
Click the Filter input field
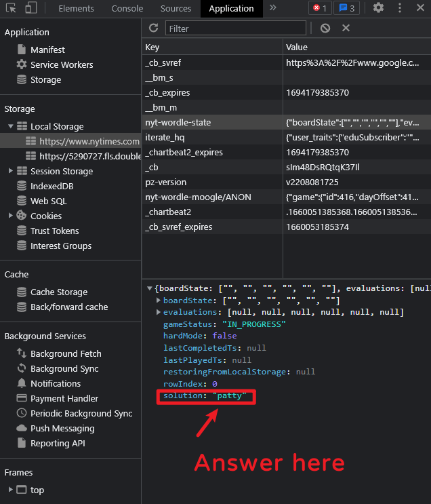[x=235, y=28]
